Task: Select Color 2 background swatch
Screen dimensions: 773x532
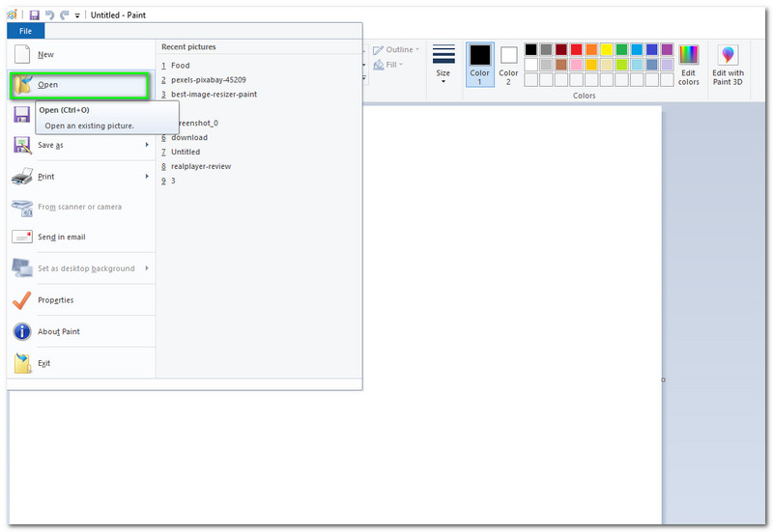Action: tap(508, 65)
